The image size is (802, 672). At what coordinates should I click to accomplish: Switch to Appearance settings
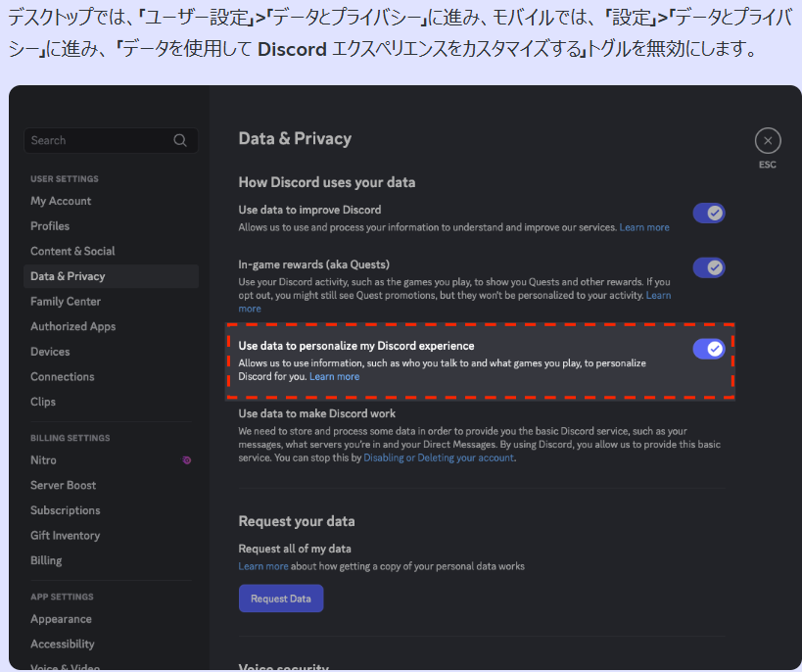[x=62, y=618]
